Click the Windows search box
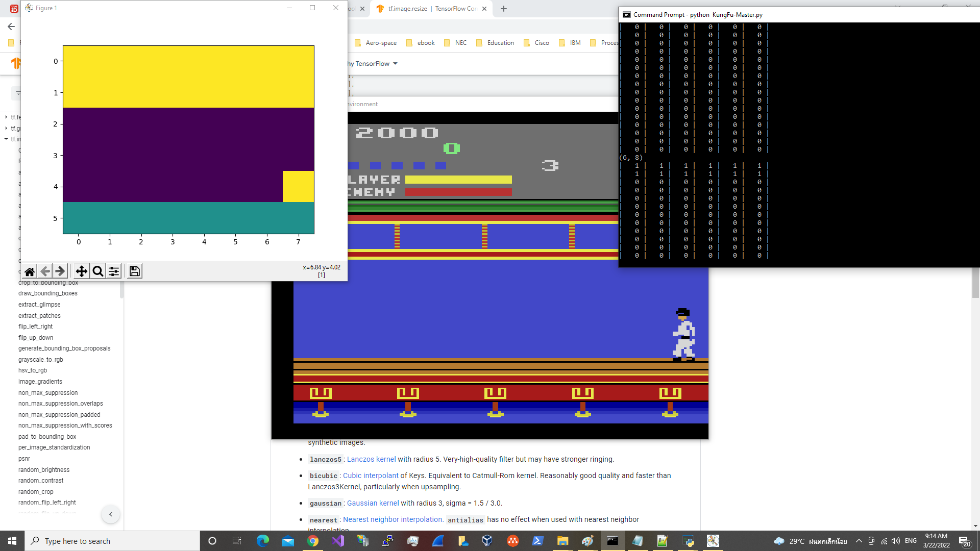This screenshot has width=980, height=551. tap(112, 541)
